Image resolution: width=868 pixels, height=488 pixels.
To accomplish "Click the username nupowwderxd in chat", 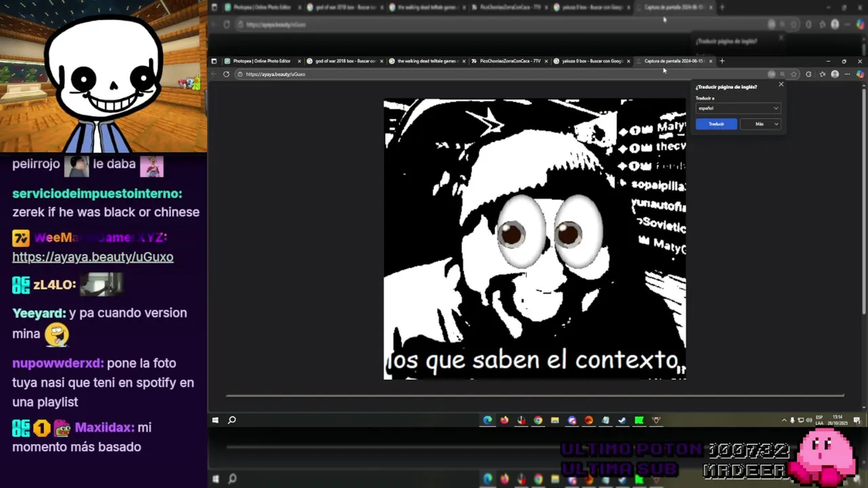I will [x=57, y=363].
